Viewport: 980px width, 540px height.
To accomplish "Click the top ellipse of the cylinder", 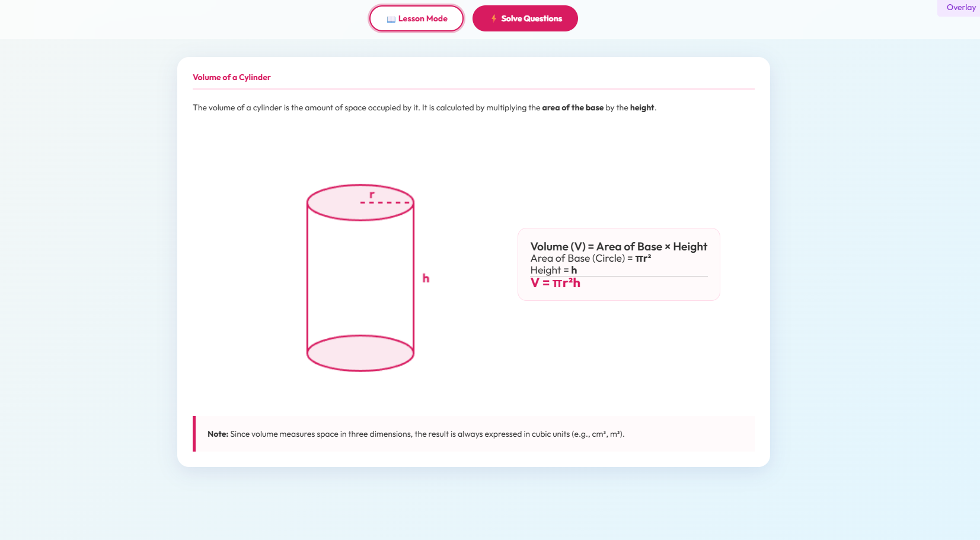I will pos(360,201).
